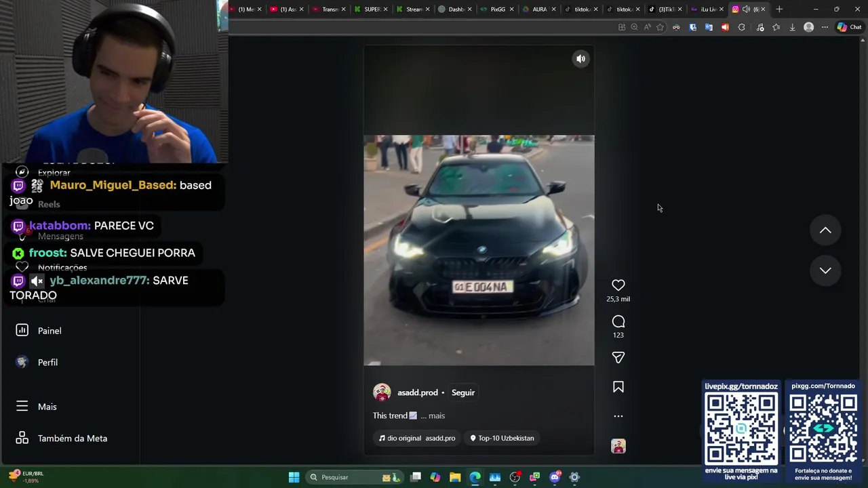Viewport: 868px width, 488px height.
Task: Click the Painel chart icon
Action: (x=22, y=330)
